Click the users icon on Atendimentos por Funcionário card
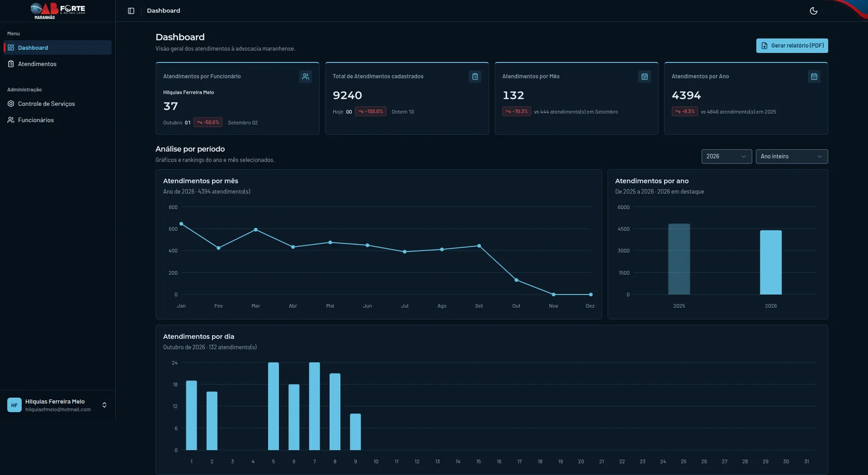This screenshot has width=868, height=475. click(305, 77)
